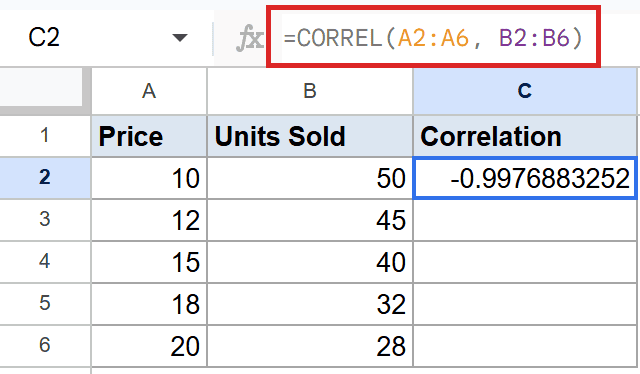640x374 pixels.
Task: Select row 2 header
Action: pyautogui.click(x=45, y=178)
